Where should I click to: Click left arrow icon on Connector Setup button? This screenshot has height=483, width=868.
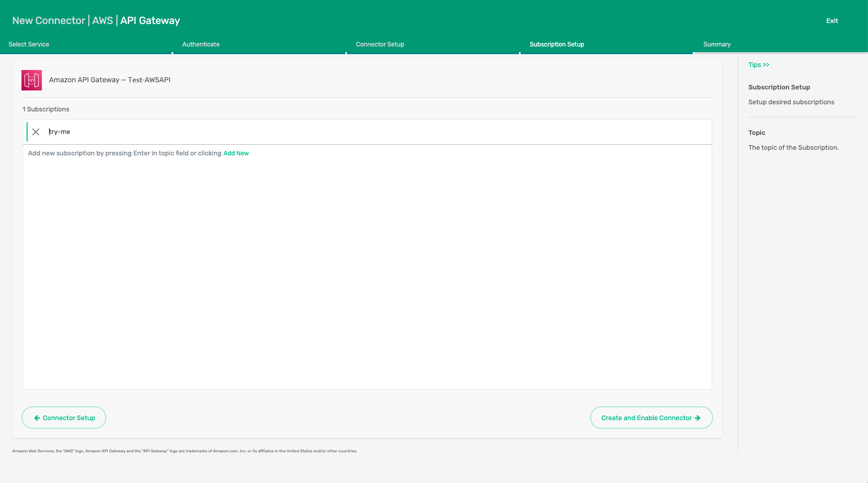37,418
